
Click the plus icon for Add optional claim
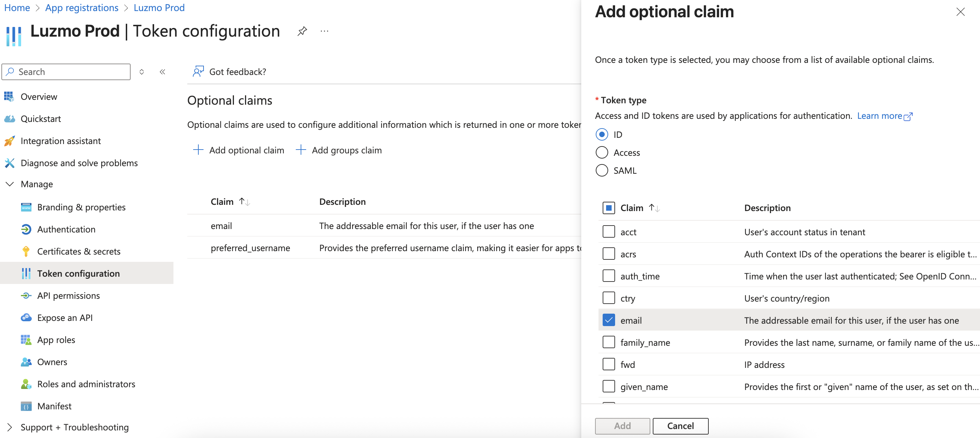click(198, 150)
